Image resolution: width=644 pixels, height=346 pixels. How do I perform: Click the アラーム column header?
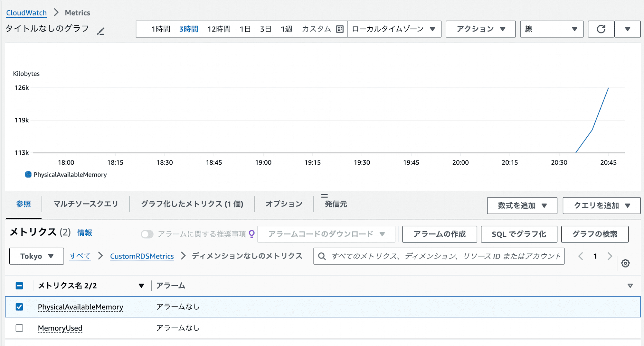(171, 286)
